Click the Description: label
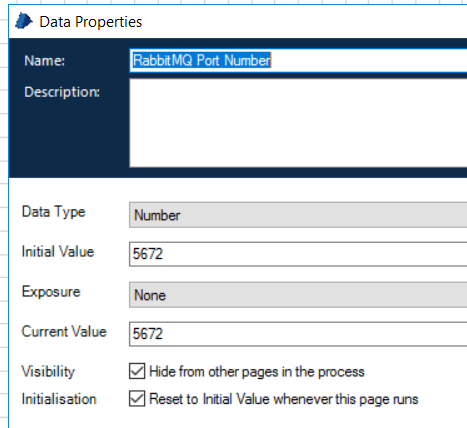 tap(62, 92)
